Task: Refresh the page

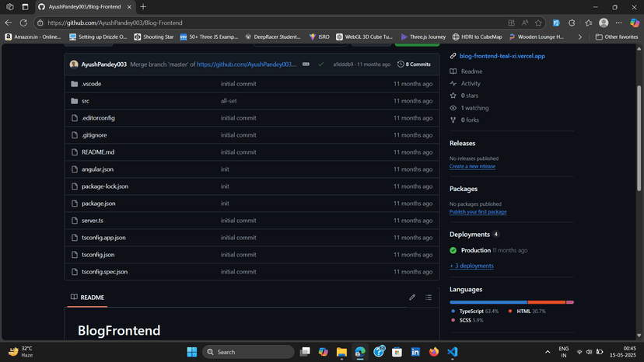Action: coord(23,23)
